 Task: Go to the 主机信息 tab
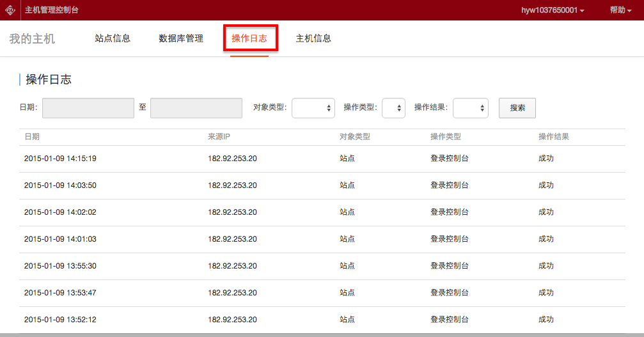[x=313, y=38]
